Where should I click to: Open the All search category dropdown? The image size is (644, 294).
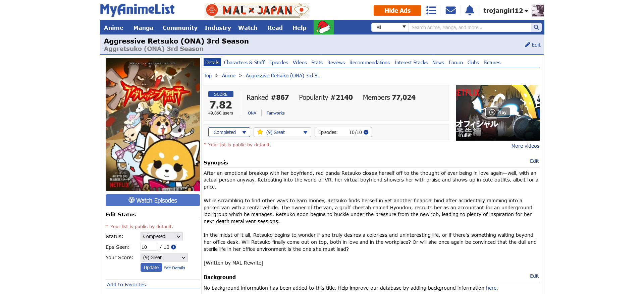point(390,27)
